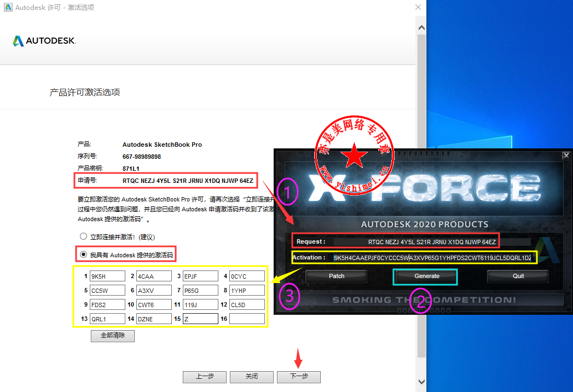This screenshot has height=392, width=573.
Task: Click the heading 产品许可激活选项
Action: click(x=85, y=92)
